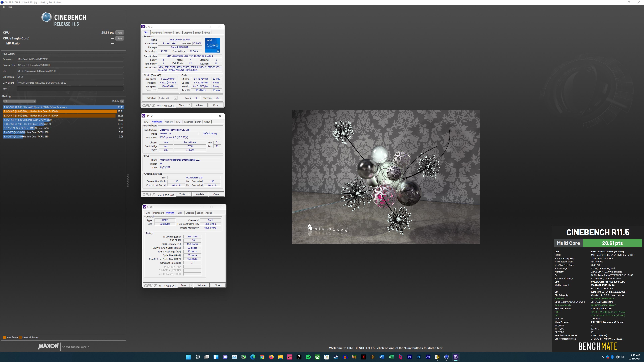
Task: Open Netflix from taskbar
Action: click(x=363, y=357)
